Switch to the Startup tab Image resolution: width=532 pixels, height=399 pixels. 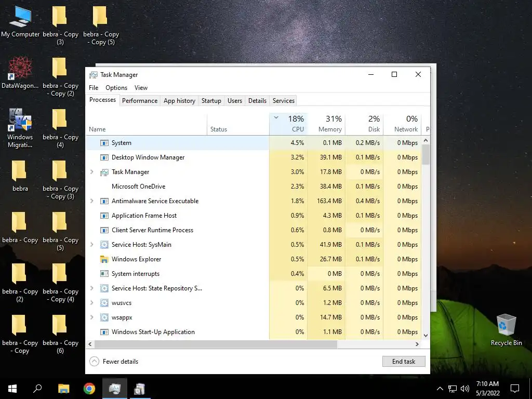click(211, 101)
